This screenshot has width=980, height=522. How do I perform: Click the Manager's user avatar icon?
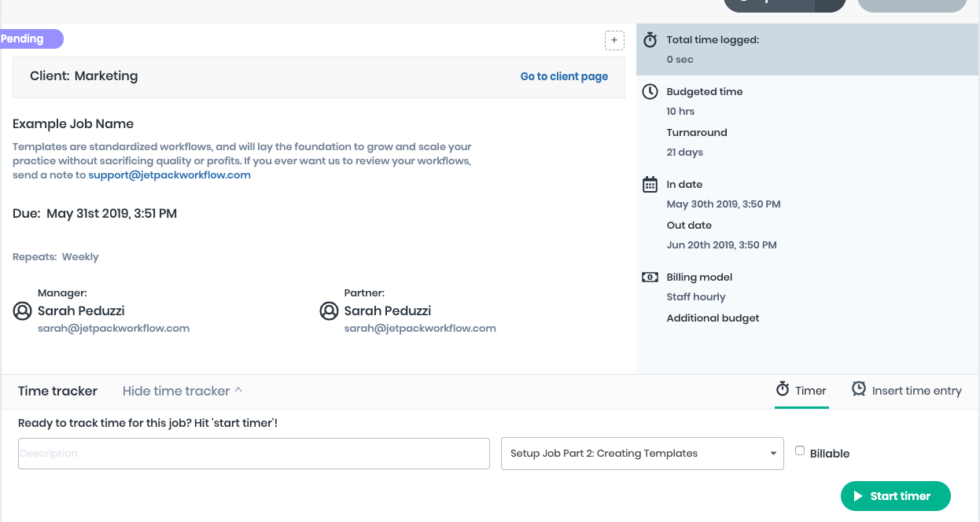pyautogui.click(x=22, y=311)
